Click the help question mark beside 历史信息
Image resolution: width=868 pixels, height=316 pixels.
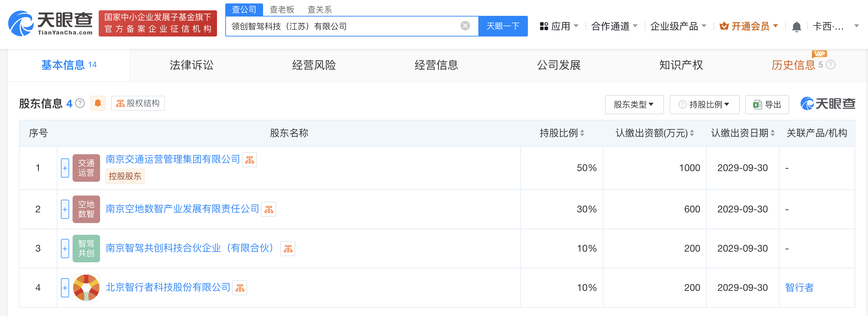[x=831, y=65]
